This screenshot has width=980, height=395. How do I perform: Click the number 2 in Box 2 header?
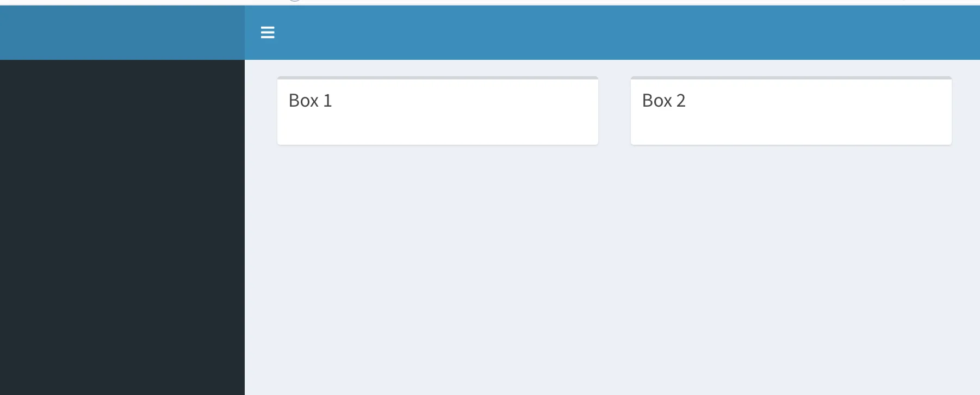point(681,101)
